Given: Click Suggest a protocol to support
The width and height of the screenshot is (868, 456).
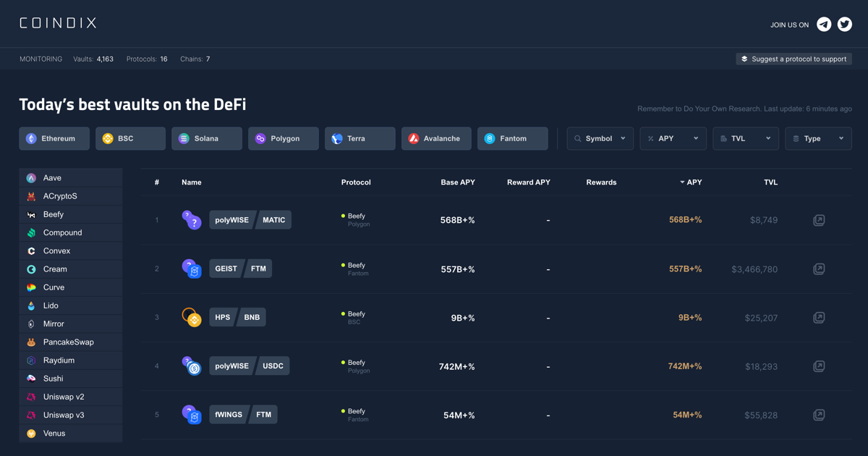Looking at the screenshot, I should click(793, 59).
